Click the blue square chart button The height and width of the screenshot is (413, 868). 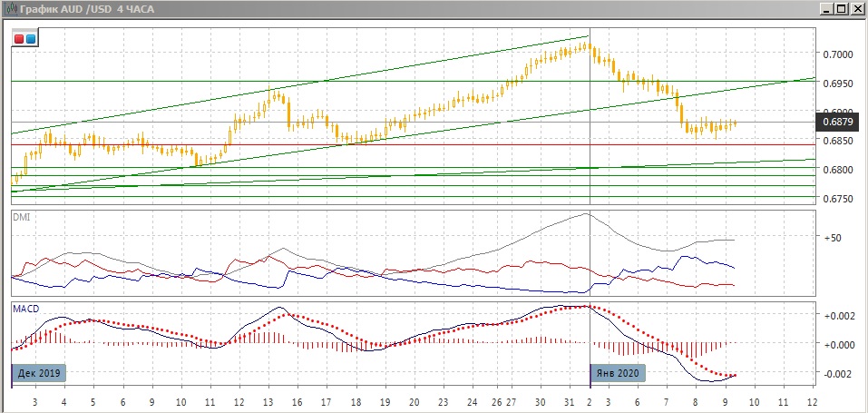pyautogui.click(x=30, y=39)
